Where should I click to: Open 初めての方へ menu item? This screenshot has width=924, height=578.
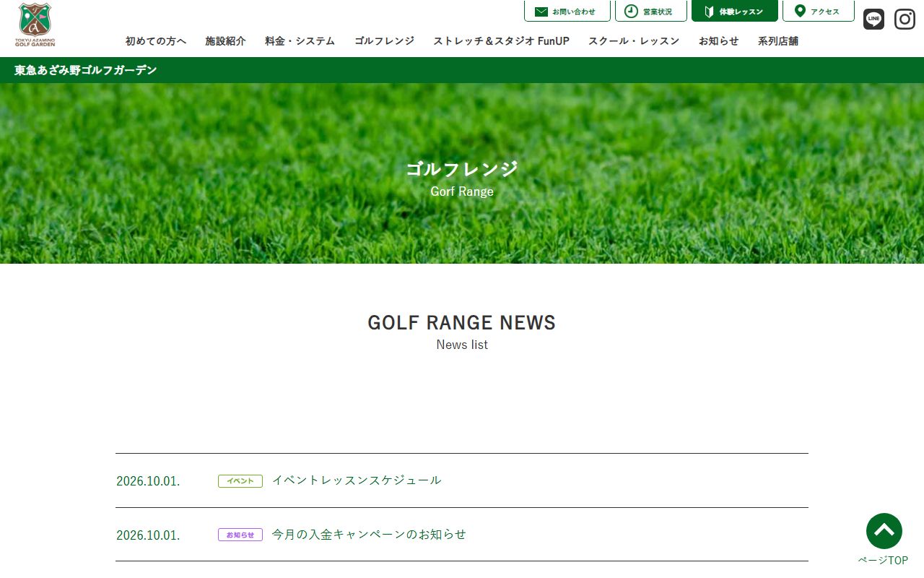pyautogui.click(x=156, y=41)
